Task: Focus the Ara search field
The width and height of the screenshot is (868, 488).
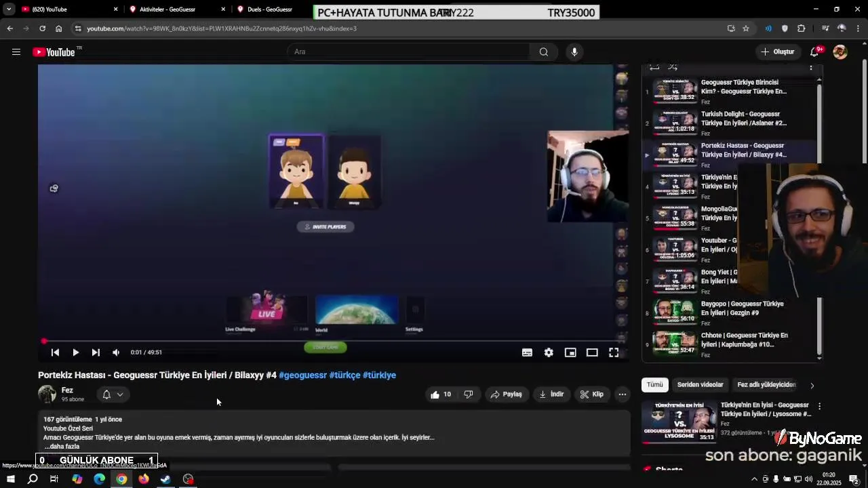Action: [x=409, y=52]
